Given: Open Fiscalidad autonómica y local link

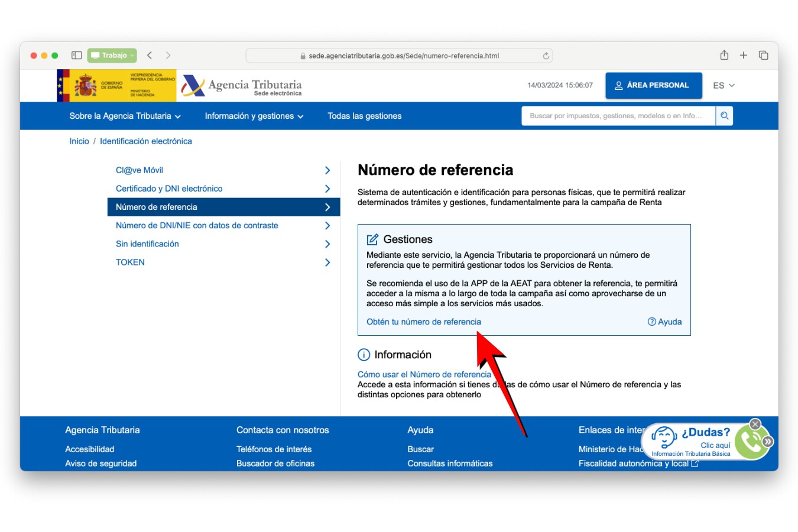Looking at the screenshot, I should [638, 463].
